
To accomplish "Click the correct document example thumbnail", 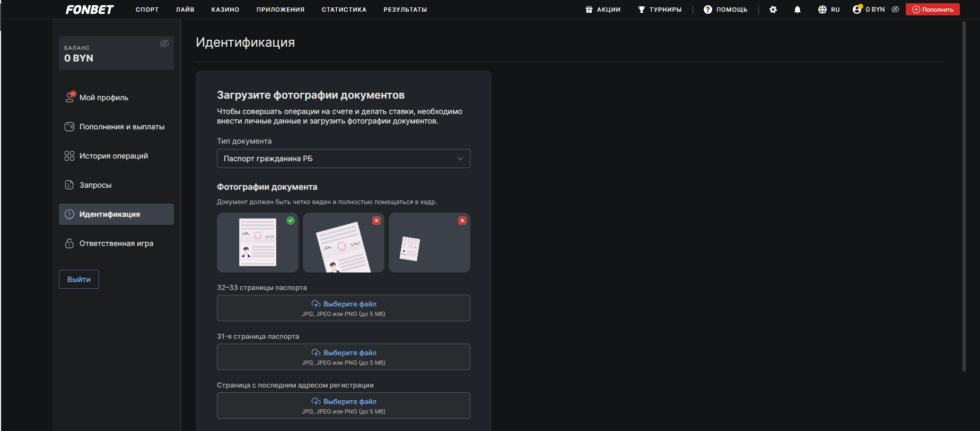I will coord(258,243).
